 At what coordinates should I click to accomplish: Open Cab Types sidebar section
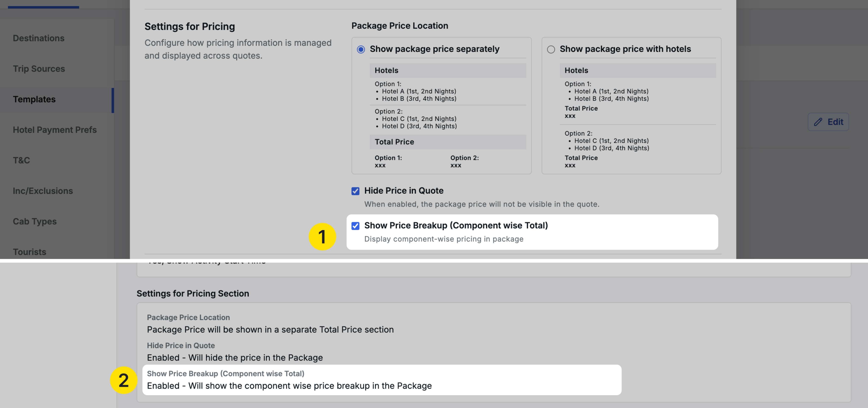point(35,221)
